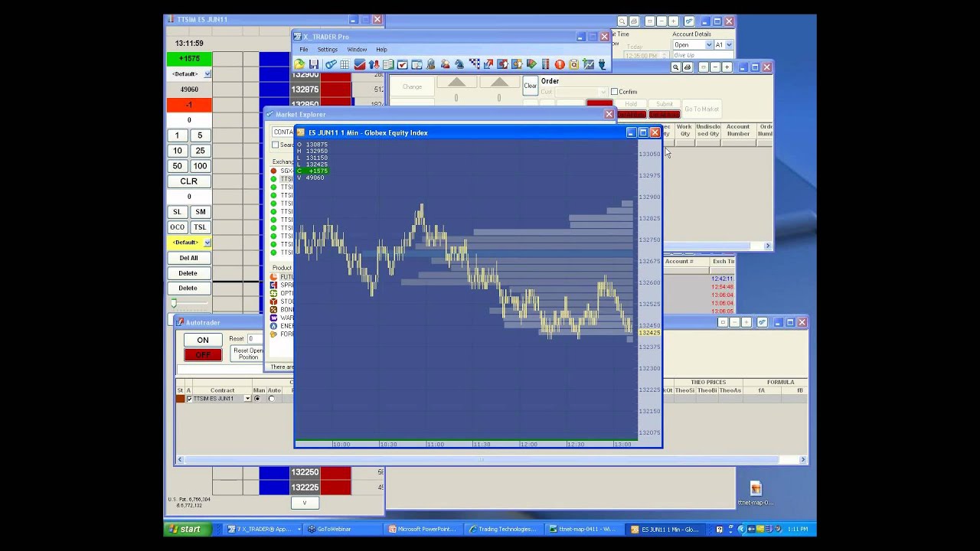Screen dimensions: 980x551
Task: Click the chess knight icon in X_TRADER toolbar
Action: 459,64
